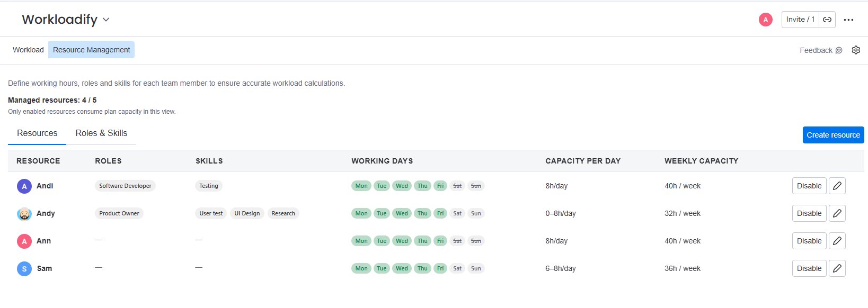Select the Resource Management tab
The width and height of the screenshot is (868, 308).
click(x=91, y=50)
